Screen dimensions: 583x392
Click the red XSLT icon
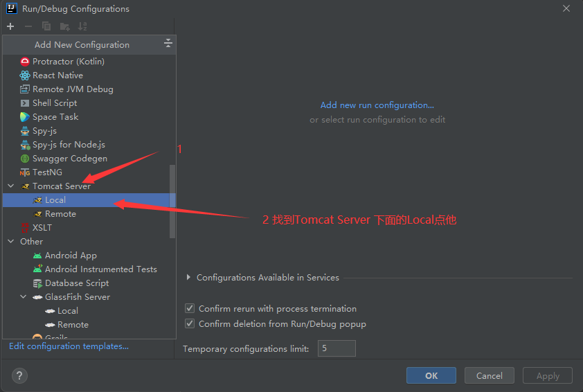pyautogui.click(x=25, y=228)
